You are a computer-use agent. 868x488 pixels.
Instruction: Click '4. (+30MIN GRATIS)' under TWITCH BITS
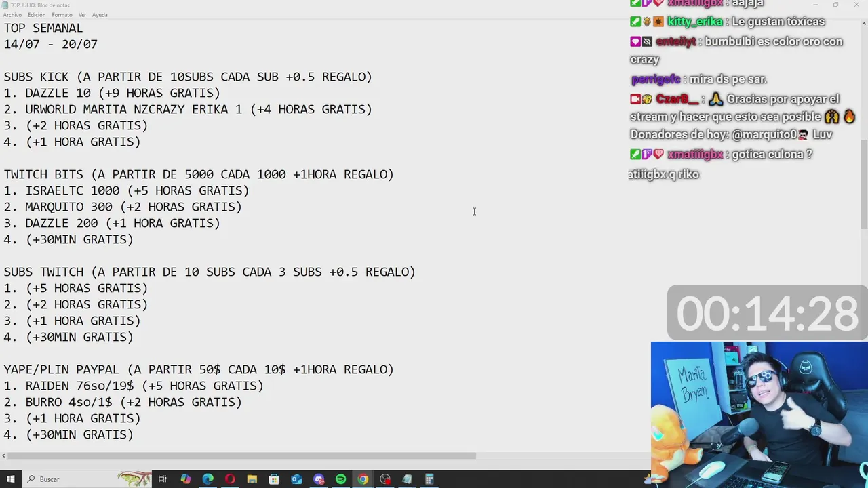[68, 239]
